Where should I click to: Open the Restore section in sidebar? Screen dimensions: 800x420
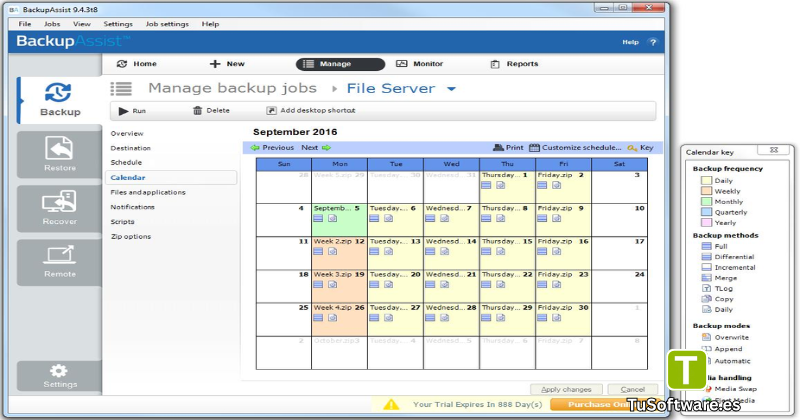pos(60,154)
